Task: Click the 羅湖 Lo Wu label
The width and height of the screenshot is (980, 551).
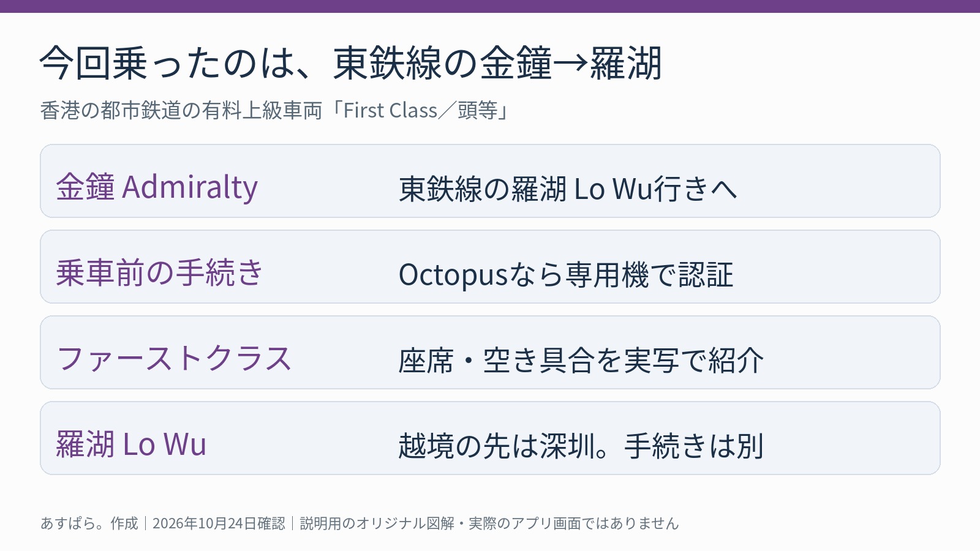Action: coord(131,444)
